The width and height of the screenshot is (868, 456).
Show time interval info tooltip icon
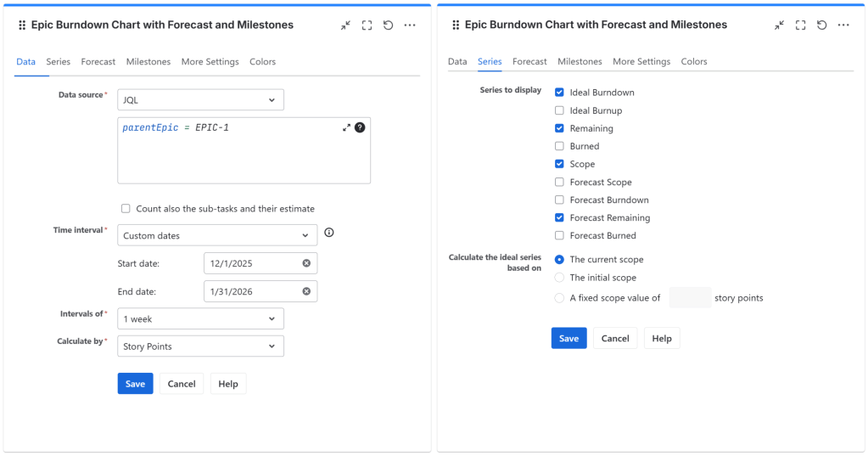329,233
